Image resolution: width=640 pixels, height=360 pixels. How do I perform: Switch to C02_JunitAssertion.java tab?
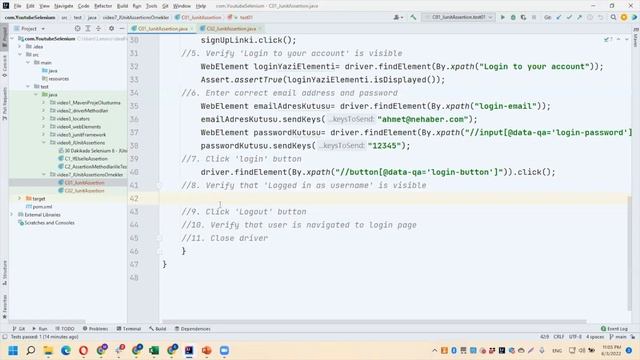click(231, 29)
